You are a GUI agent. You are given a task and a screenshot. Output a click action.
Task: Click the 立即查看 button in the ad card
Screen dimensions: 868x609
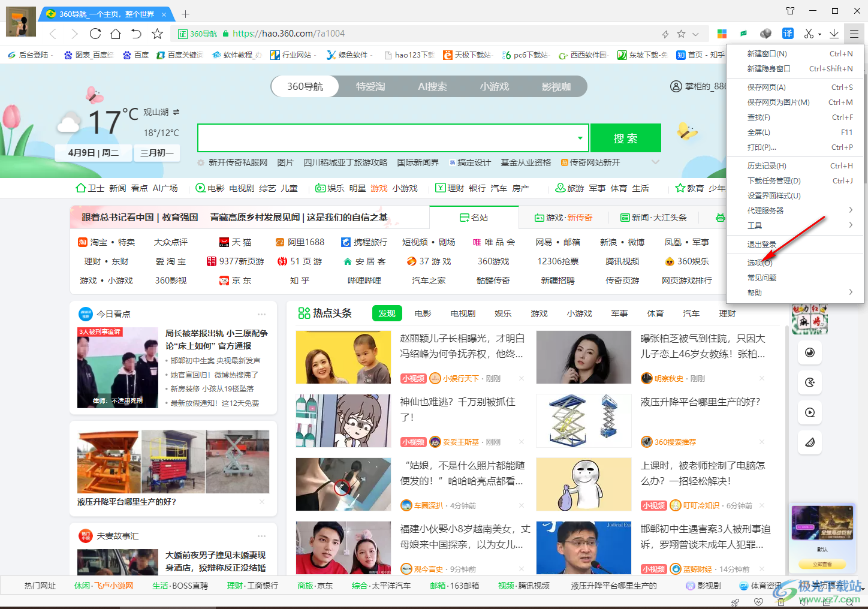pos(822,564)
